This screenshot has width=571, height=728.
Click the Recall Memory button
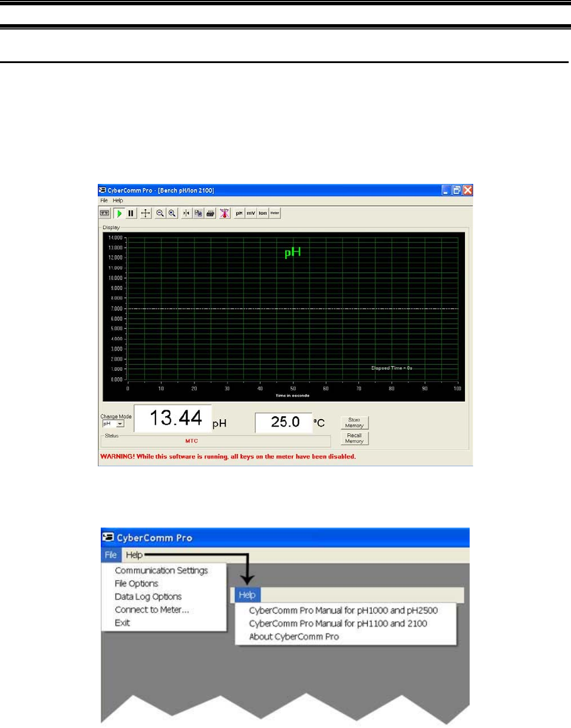pos(354,438)
